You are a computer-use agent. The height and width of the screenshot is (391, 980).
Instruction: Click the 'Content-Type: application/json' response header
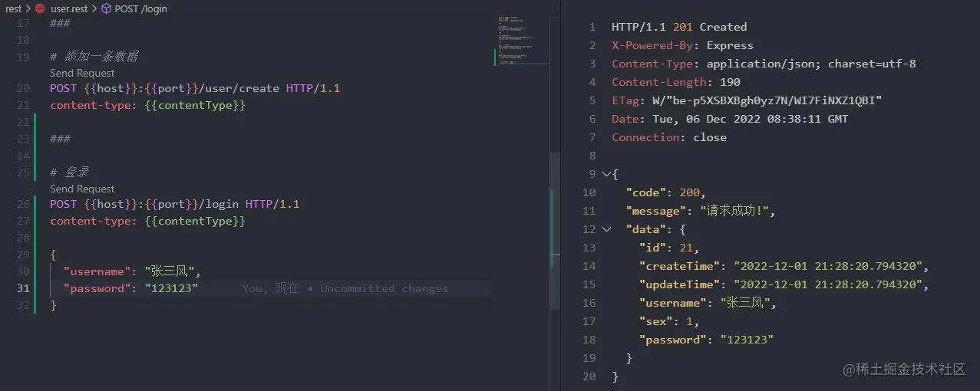click(764, 64)
